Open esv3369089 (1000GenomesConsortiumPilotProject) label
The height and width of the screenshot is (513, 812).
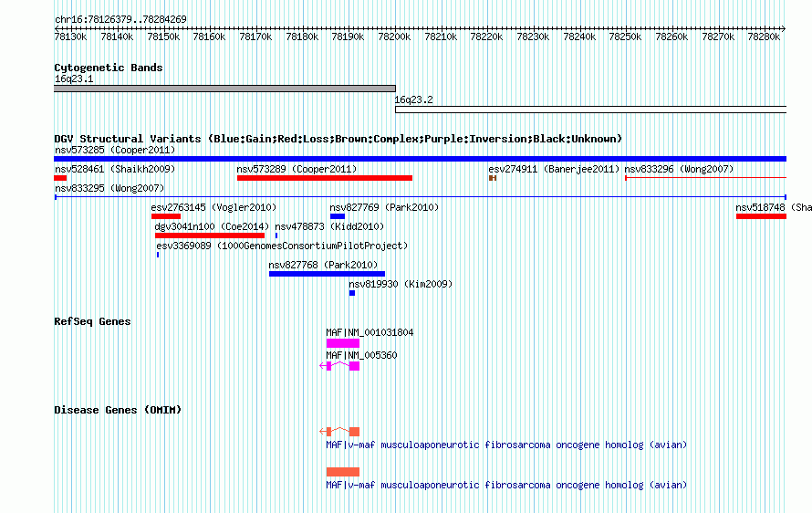coord(282,246)
